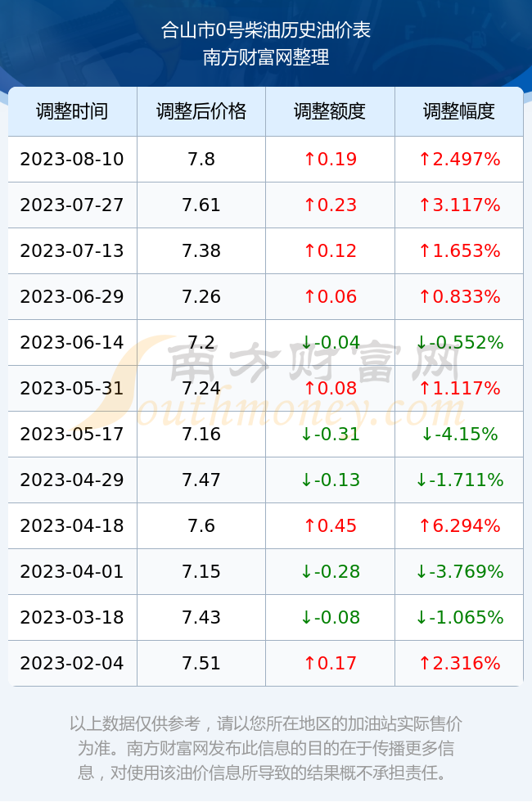
Task: Select the 2023-08-10 date cell
Action: [x=72, y=159]
